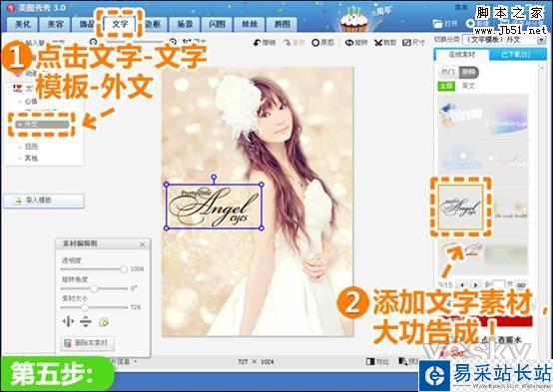
Task: Click the 对比 compare icon
Action: [370, 361]
